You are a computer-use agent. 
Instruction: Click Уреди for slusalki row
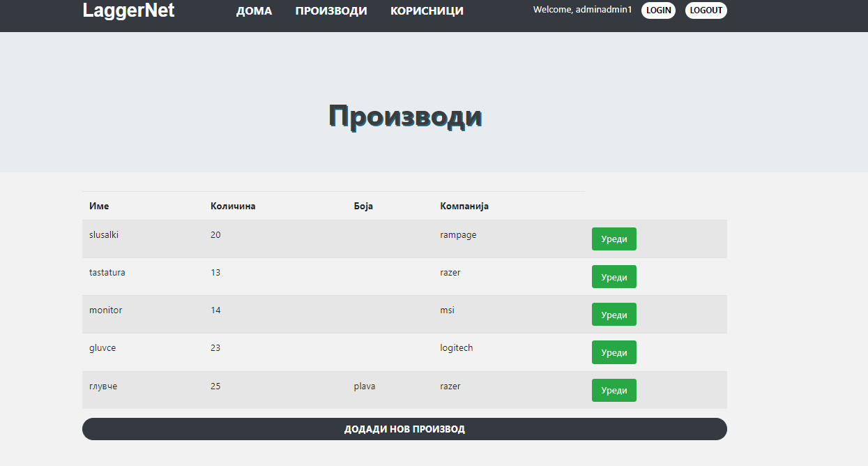click(614, 239)
